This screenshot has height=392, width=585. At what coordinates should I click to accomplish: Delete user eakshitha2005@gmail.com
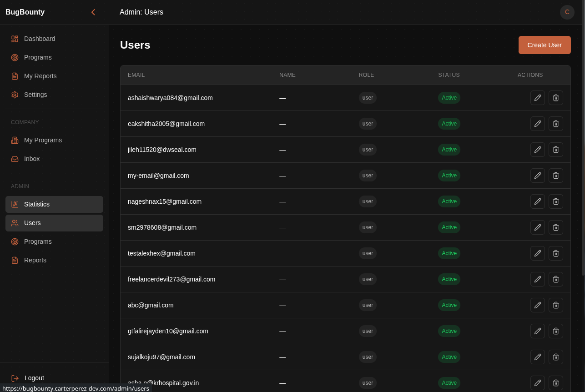tap(556, 124)
